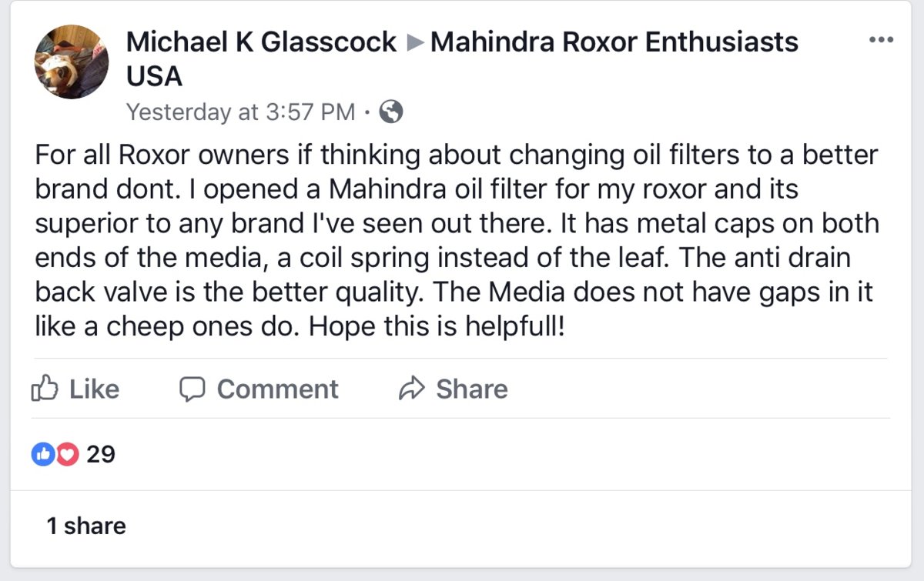Open the 29 reactions count list
Screen dimensions: 924x581
[101, 455]
